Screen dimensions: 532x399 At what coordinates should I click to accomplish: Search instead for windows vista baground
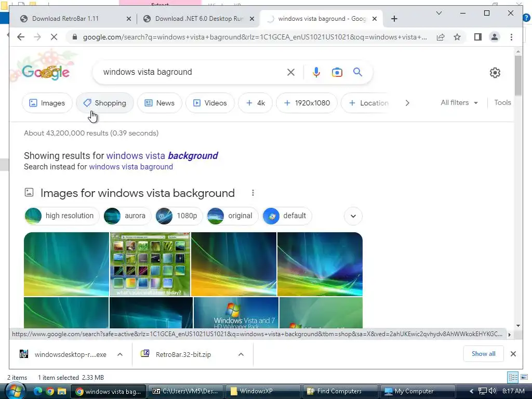pyautogui.click(x=131, y=167)
